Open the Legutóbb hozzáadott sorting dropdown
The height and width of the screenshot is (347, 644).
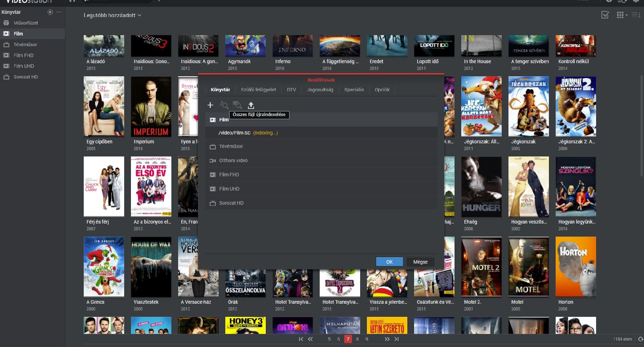(x=112, y=15)
